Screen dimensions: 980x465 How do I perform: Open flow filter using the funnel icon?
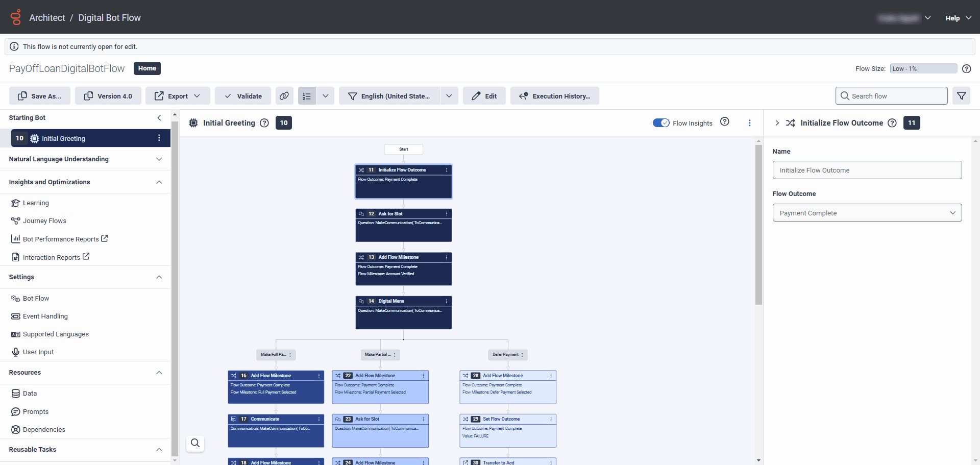tap(962, 95)
